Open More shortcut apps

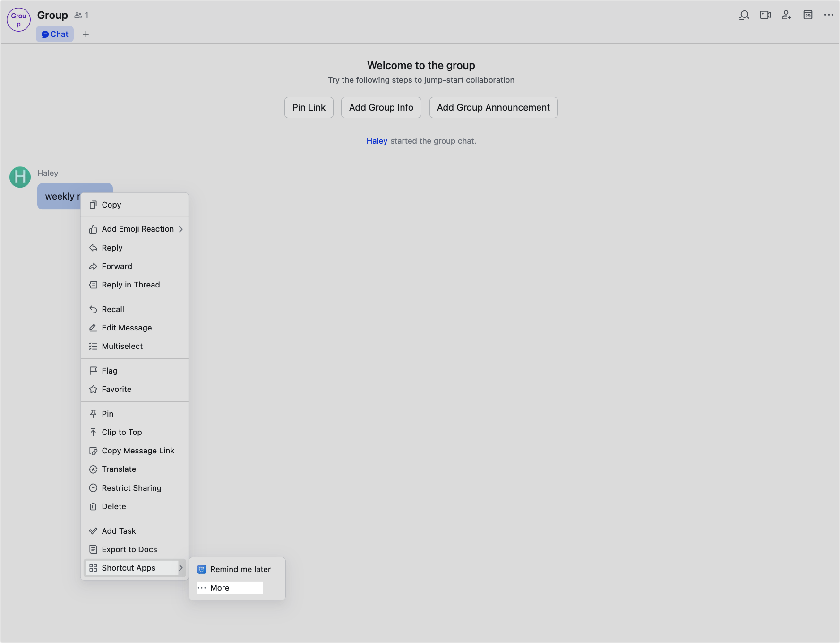[x=237, y=588]
